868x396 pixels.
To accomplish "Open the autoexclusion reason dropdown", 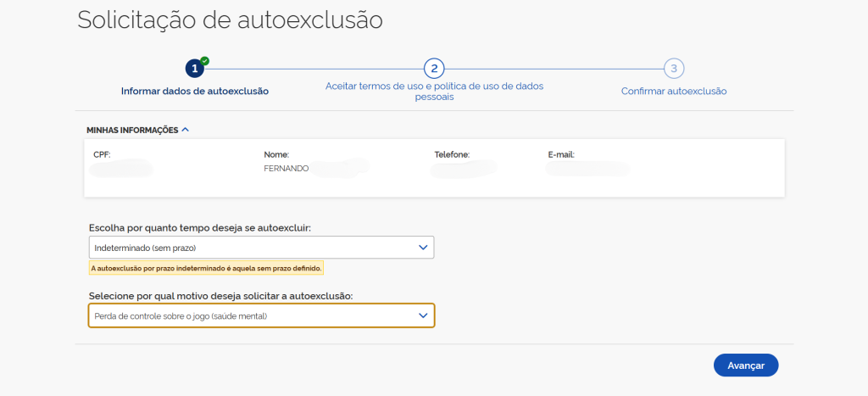I will coord(261,315).
